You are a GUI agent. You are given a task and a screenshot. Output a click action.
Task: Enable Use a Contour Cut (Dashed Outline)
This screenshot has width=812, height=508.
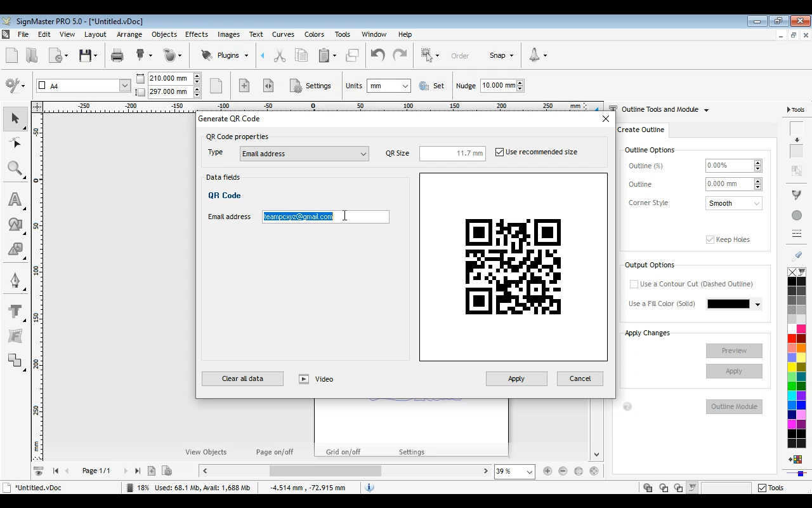click(x=634, y=284)
